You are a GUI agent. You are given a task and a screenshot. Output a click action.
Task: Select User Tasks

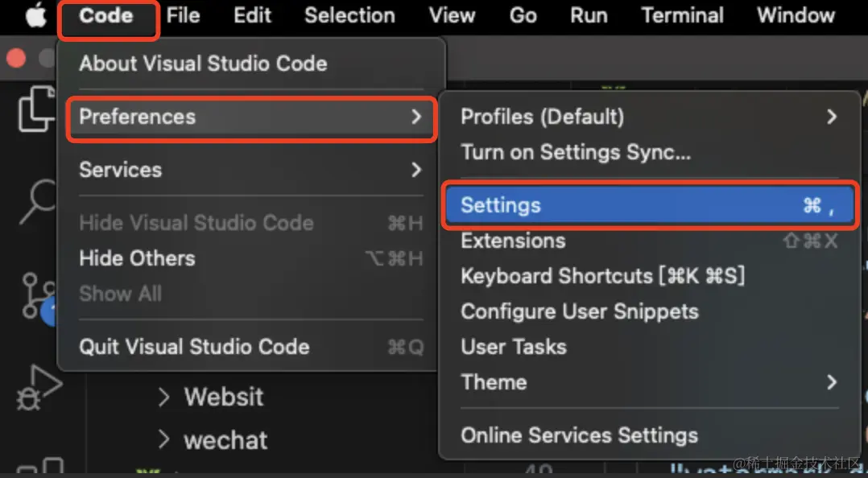650,347
